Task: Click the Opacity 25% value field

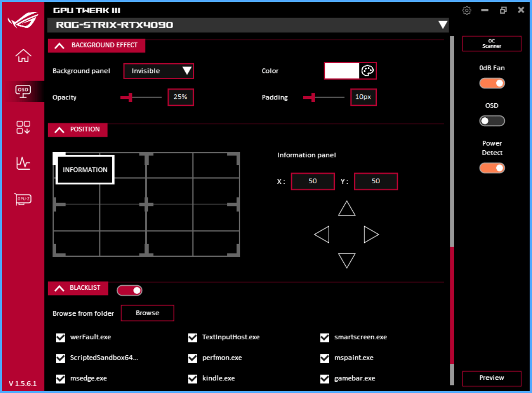Action: coord(181,97)
